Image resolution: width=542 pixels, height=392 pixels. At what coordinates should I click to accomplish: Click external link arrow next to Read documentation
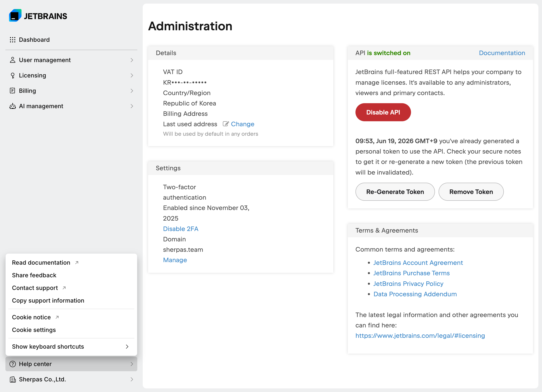click(77, 263)
